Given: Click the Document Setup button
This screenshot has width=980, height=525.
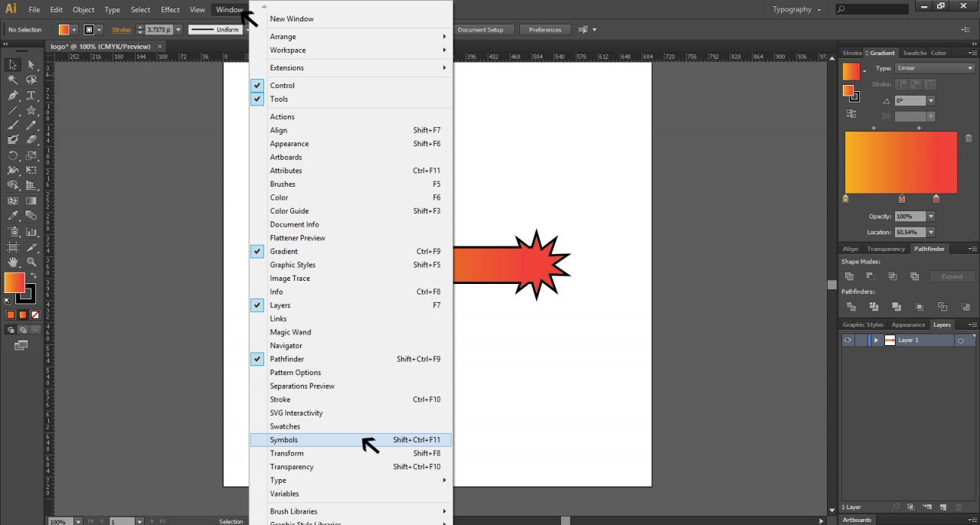Looking at the screenshot, I should (x=481, y=30).
